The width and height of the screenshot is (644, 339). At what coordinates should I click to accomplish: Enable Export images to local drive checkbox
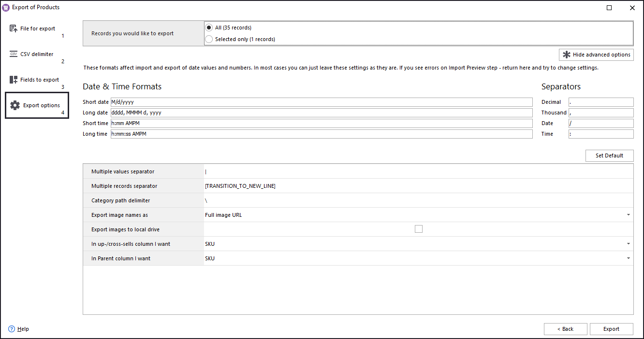(x=419, y=229)
